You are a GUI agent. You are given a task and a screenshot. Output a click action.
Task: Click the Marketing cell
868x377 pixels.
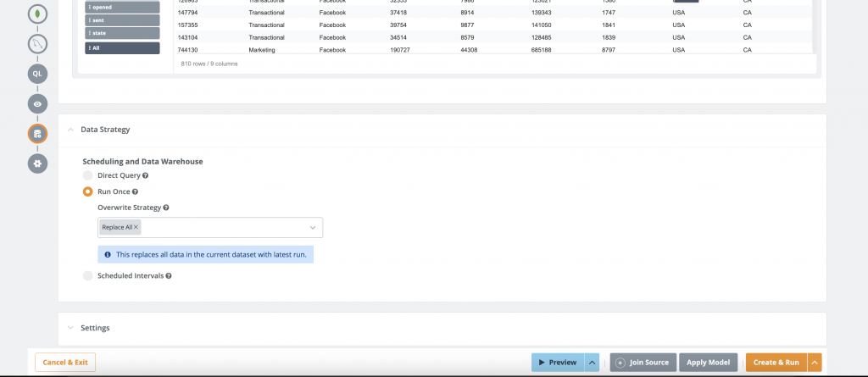click(x=262, y=50)
